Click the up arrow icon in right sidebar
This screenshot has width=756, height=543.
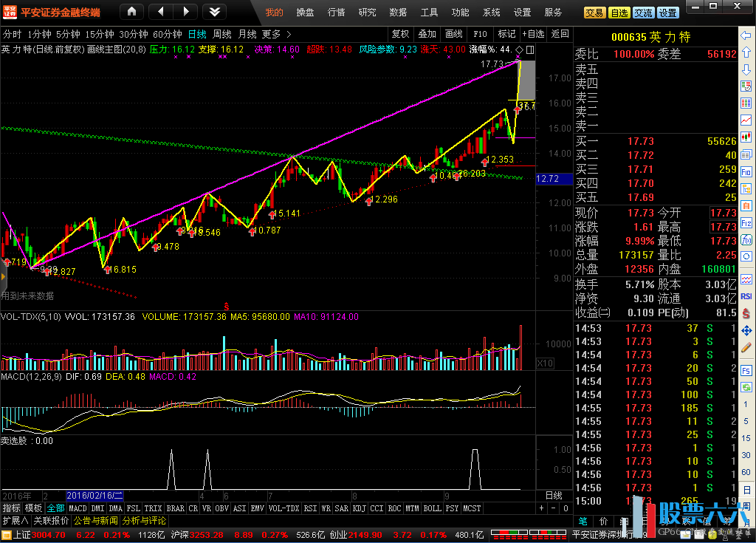pyautogui.click(x=746, y=52)
